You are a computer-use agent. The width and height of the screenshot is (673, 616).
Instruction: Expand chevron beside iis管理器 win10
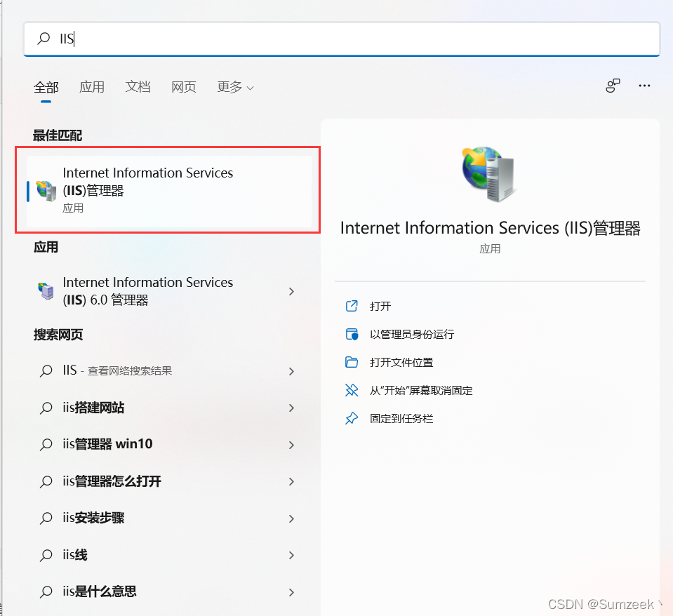coord(291,445)
